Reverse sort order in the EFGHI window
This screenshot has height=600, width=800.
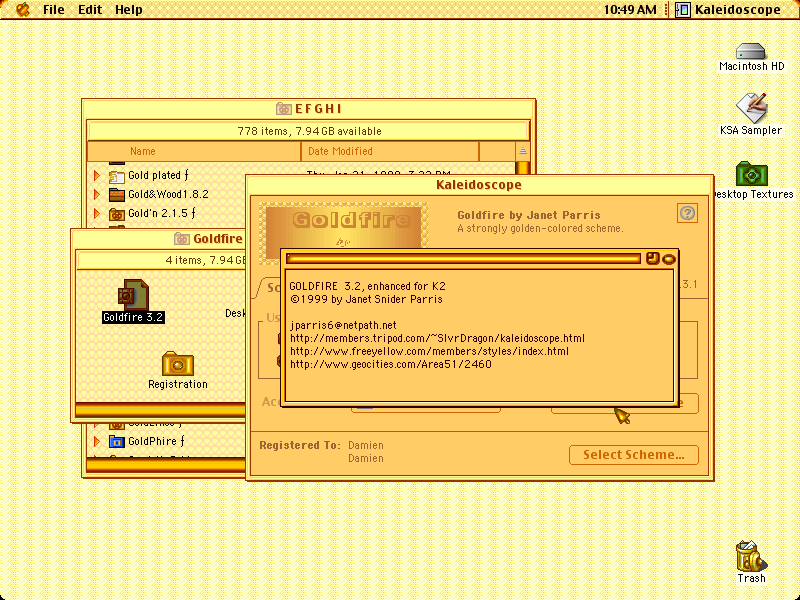coord(522,151)
